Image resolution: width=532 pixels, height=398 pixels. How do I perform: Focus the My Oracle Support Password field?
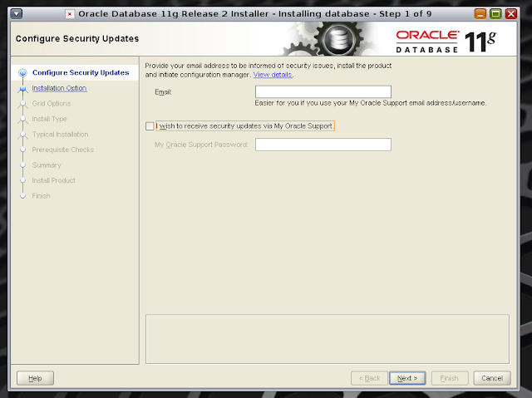pos(323,145)
